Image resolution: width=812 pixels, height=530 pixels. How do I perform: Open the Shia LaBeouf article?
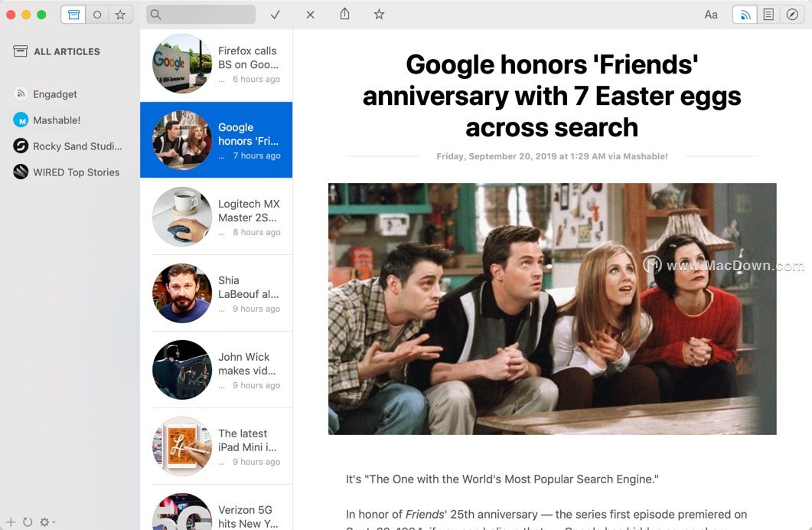click(x=216, y=293)
